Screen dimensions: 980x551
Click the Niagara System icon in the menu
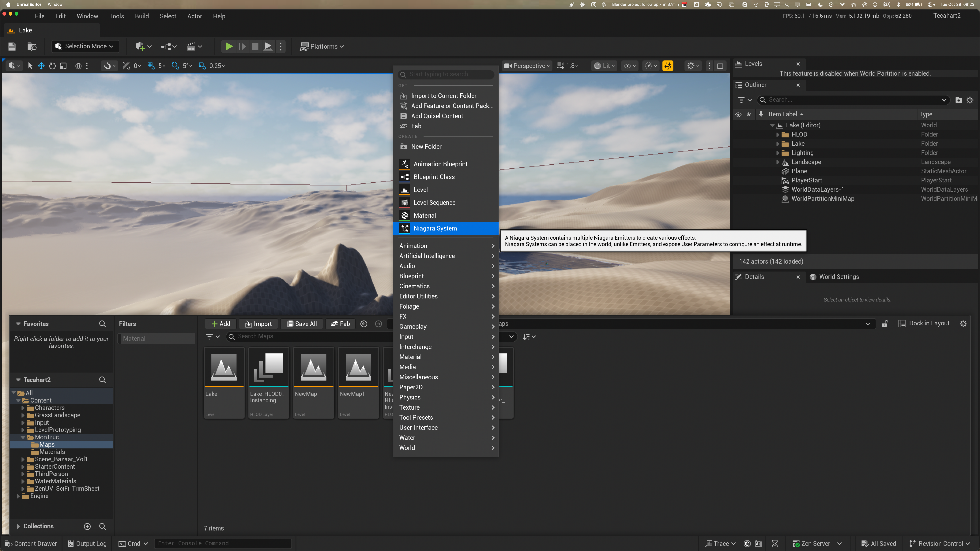[405, 228]
